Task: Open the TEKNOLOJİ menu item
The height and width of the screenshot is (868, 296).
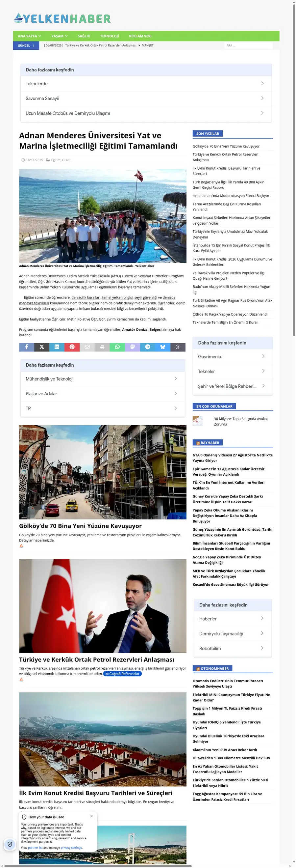Action: tap(109, 36)
